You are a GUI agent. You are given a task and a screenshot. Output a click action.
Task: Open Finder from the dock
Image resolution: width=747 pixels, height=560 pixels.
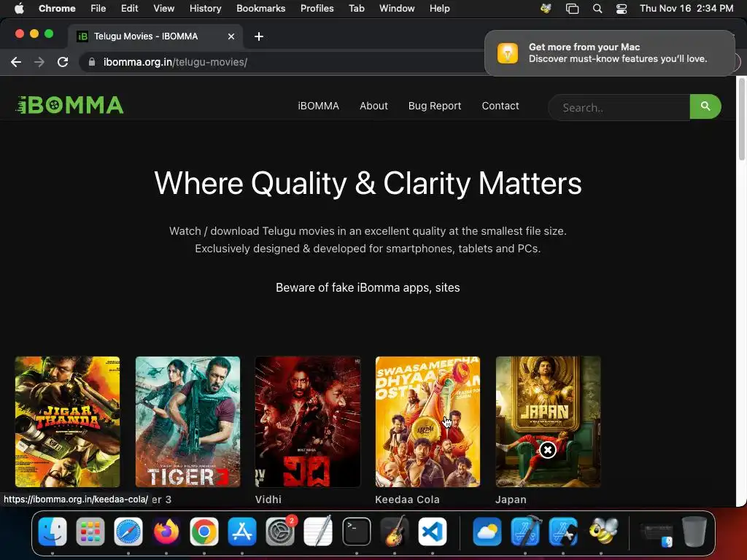pos(53,532)
